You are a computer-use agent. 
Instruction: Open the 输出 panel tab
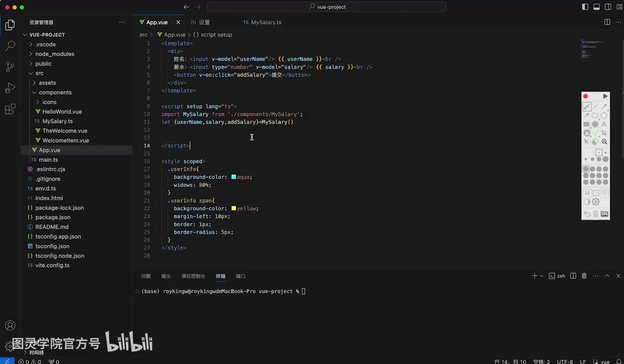(166, 276)
